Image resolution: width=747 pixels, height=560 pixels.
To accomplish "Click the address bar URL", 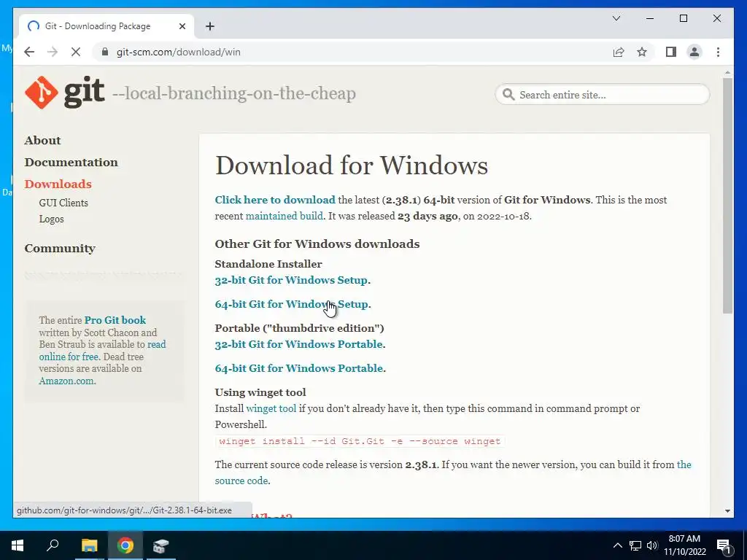I will coord(178,52).
